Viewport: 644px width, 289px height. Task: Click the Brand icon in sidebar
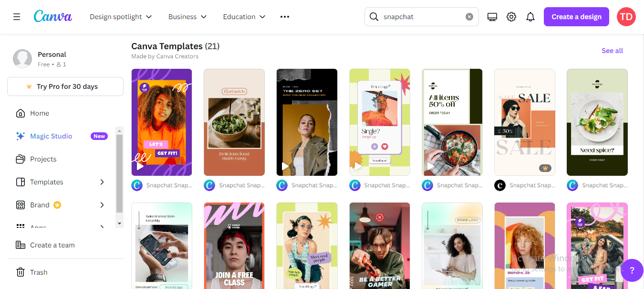21,205
